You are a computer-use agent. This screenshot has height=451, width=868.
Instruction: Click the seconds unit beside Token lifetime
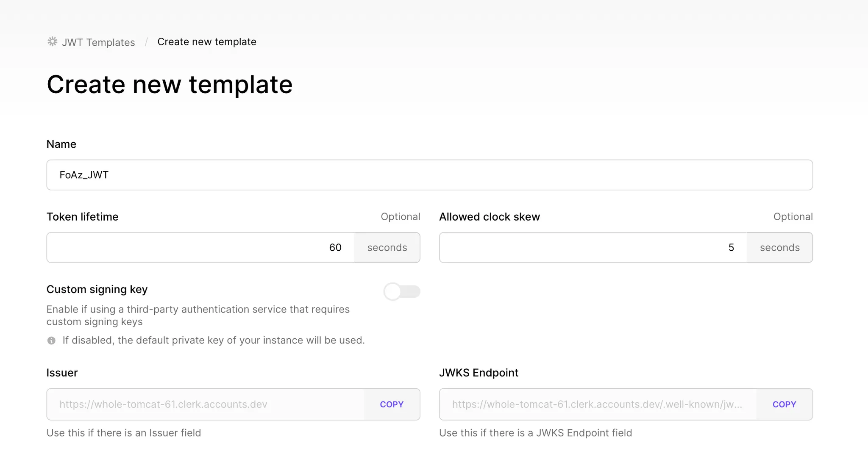(x=387, y=247)
